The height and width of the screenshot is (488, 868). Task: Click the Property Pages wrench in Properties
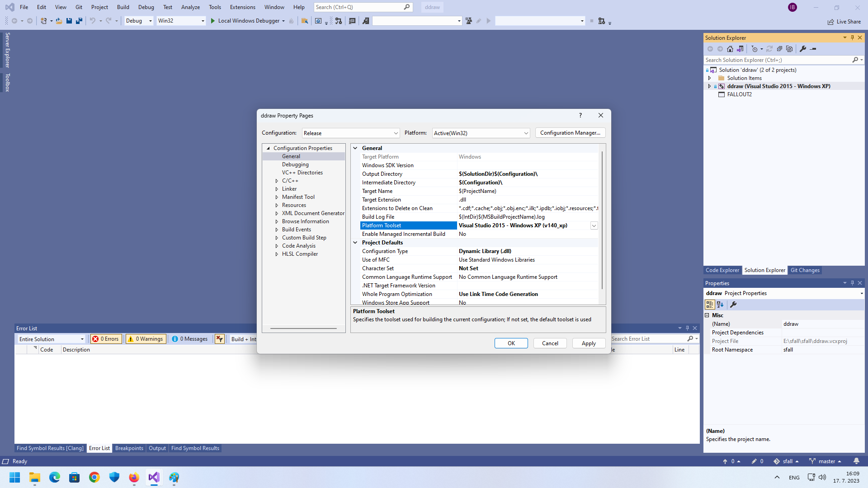[733, 305]
